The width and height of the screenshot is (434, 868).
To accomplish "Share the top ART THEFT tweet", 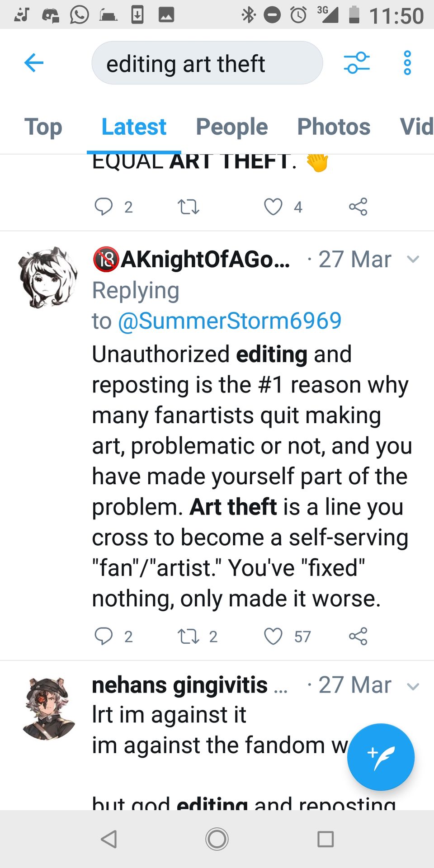I will point(358,207).
